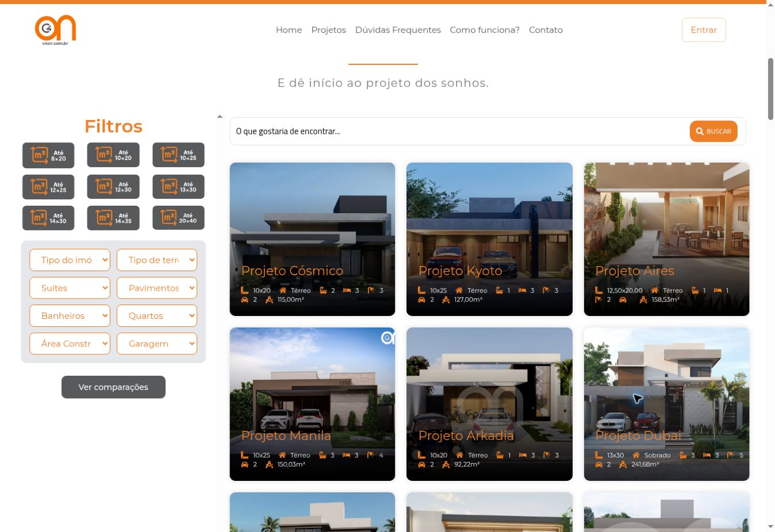Expand the Pavimentos filter dropdown

[x=157, y=288]
